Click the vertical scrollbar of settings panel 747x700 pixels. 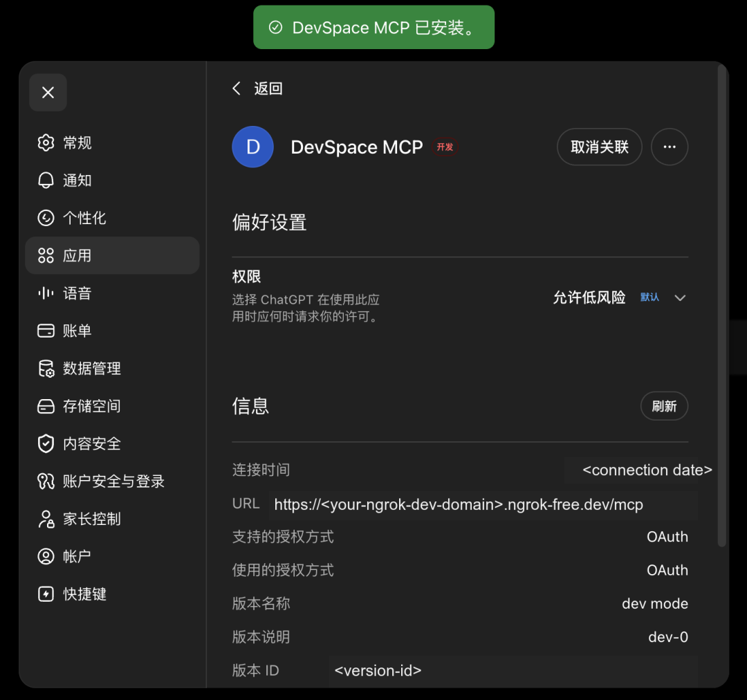pyautogui.click(x=721, y=305)
